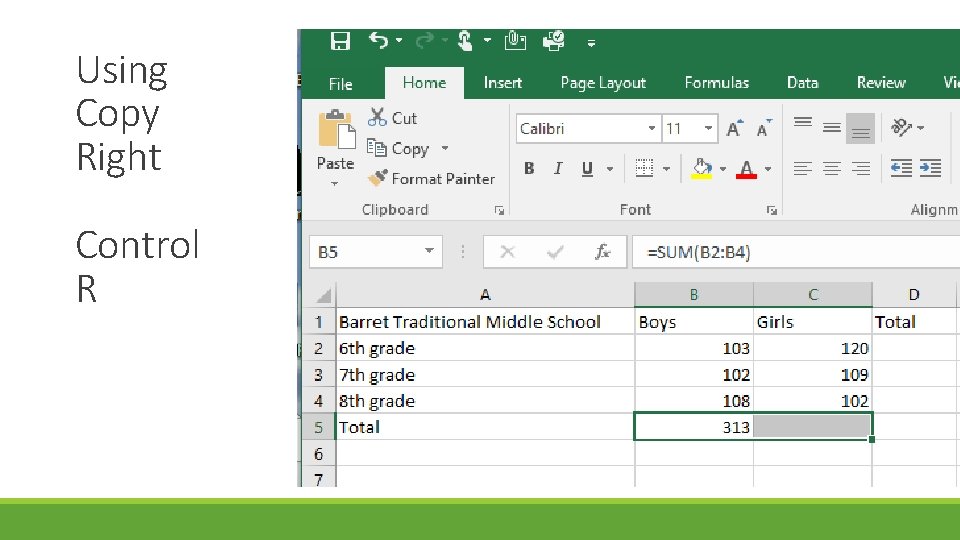The height and width of the screenshot is (540, 960).
Task: Click the Undo arrow icon
Action: click(x=378, y=41)
